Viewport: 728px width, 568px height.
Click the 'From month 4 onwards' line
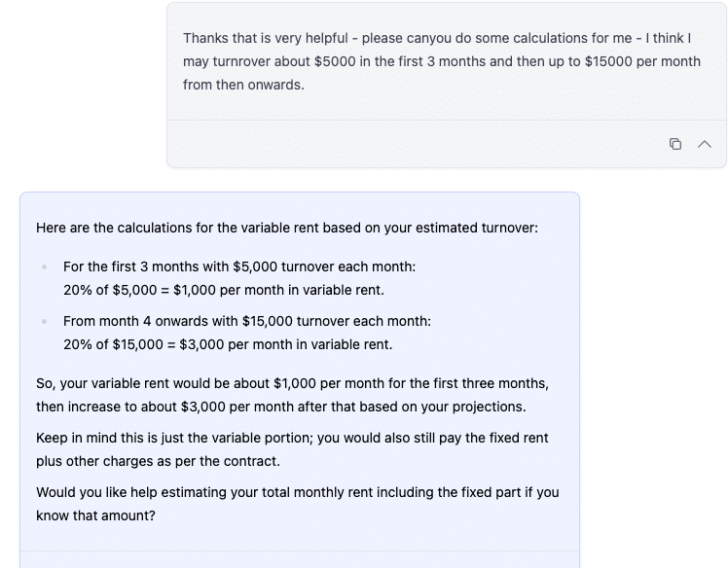point(246,321)
